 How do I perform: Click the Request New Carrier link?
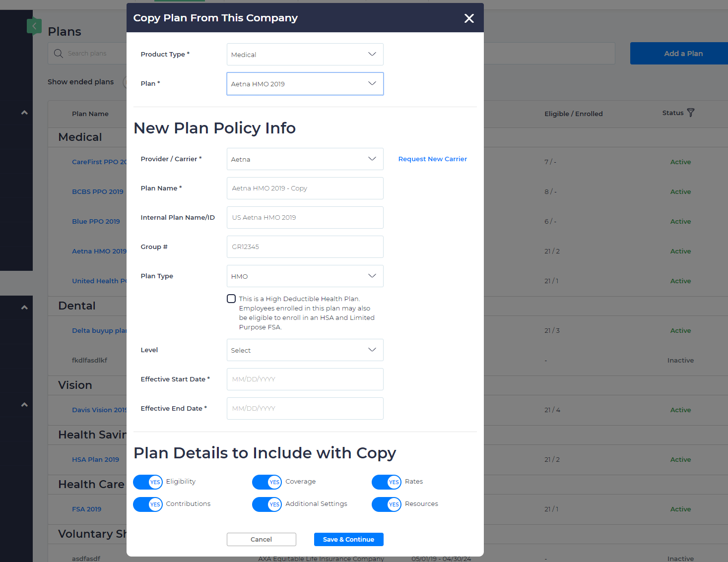click(432, 159)
